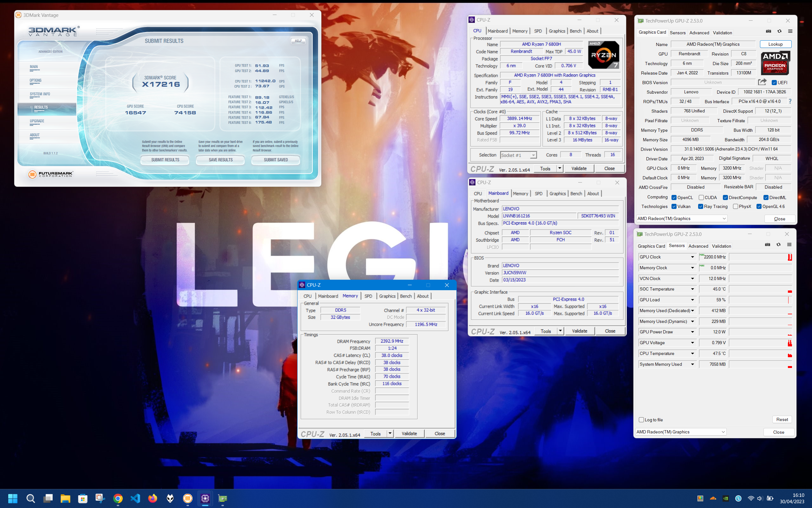
Task: Switch to GPU-Z taskbar icon
Action: pyautogui.click(x=222, y=498)
